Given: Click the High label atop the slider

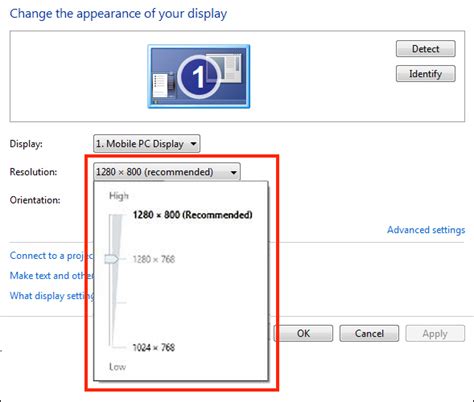Looking at the screenshot, I should tap(119, 196).
